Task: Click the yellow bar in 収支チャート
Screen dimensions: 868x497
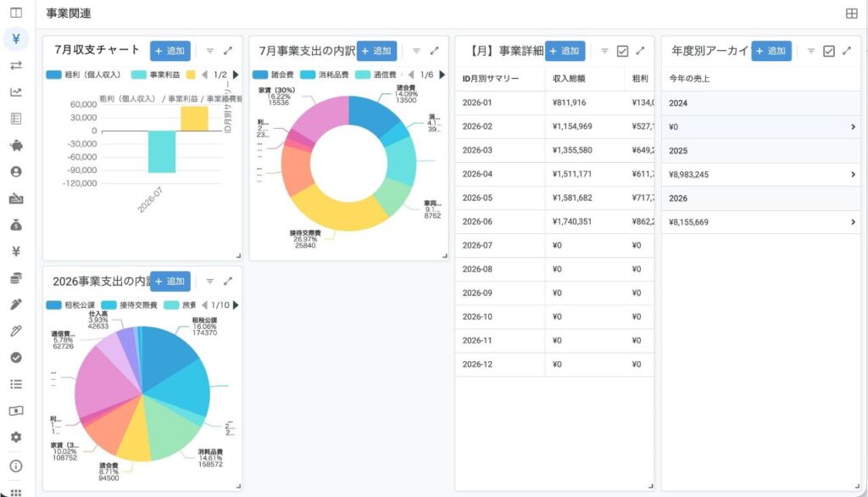Action: [x=194, y=119]
